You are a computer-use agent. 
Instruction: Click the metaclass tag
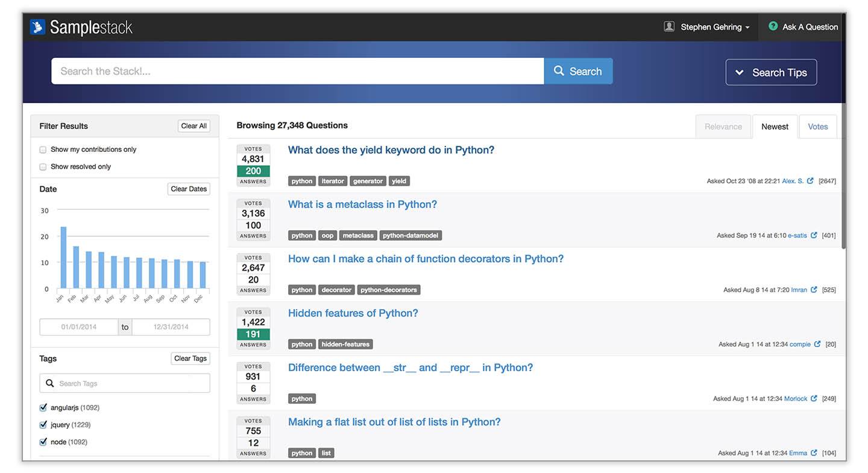tap(358, 236)
